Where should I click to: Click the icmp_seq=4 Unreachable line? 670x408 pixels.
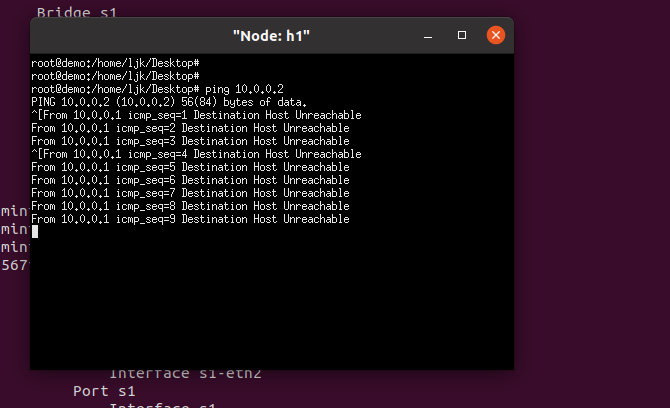click(x=196, y=154)
